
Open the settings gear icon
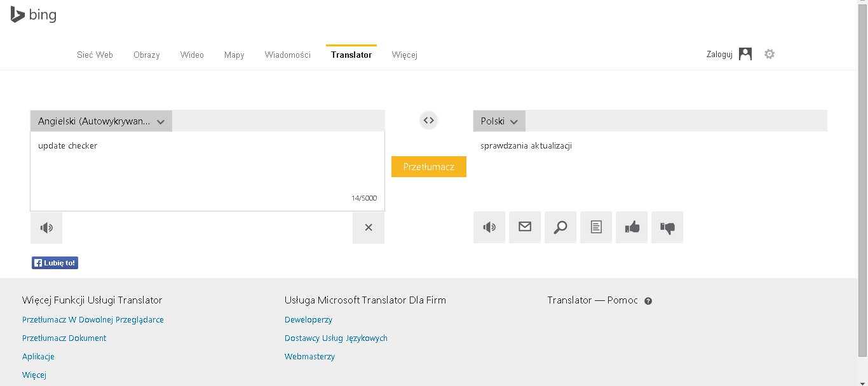point(770,54)
